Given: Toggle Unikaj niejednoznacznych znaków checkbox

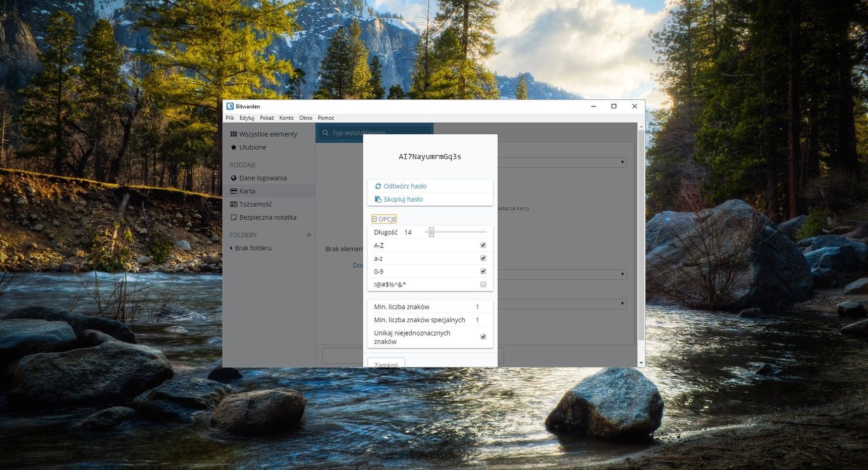Looking at the screenshot, I should 483,337.
